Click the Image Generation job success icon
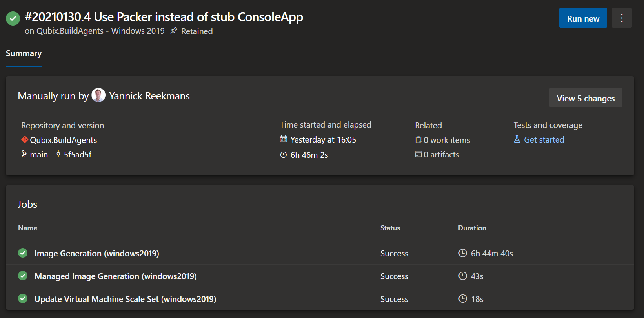Screen dimensions: 644x318 pos(23,253)
